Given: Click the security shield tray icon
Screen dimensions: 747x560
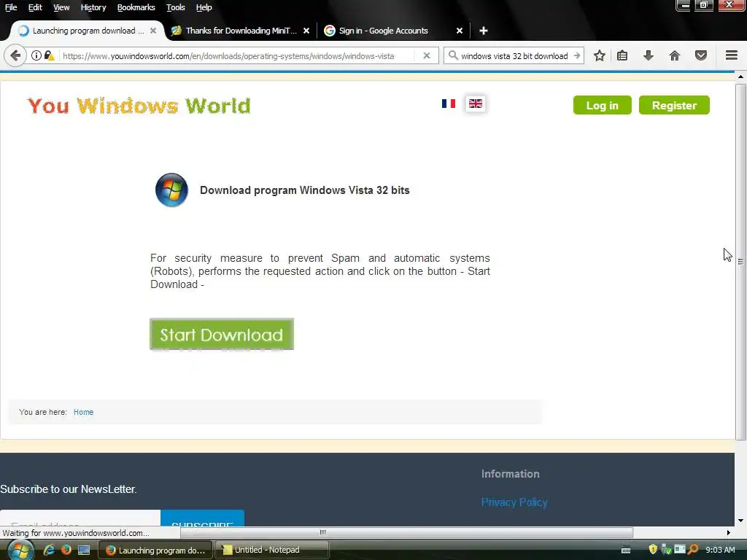Looking at the screenshot, I should pyautogui.click(x=653, y=550).
